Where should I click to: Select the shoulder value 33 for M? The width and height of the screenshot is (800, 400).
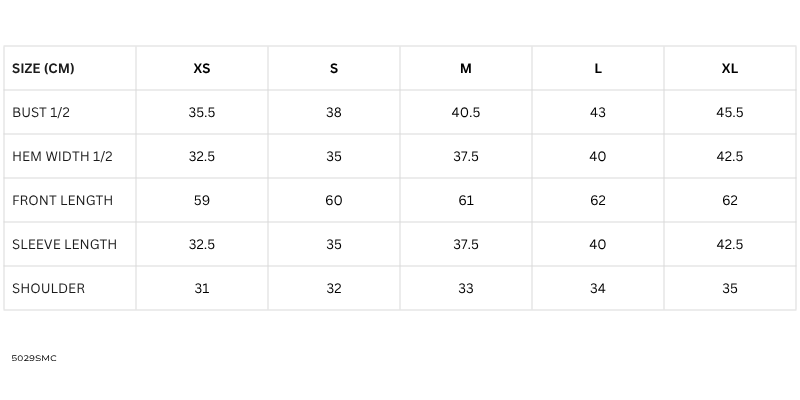[466, 289]
